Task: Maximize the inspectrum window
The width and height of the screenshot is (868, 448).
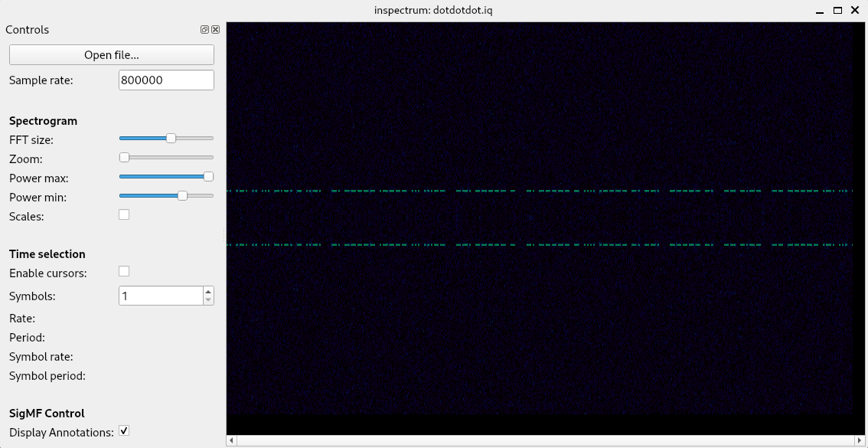Action: click(x=837, y=10)
